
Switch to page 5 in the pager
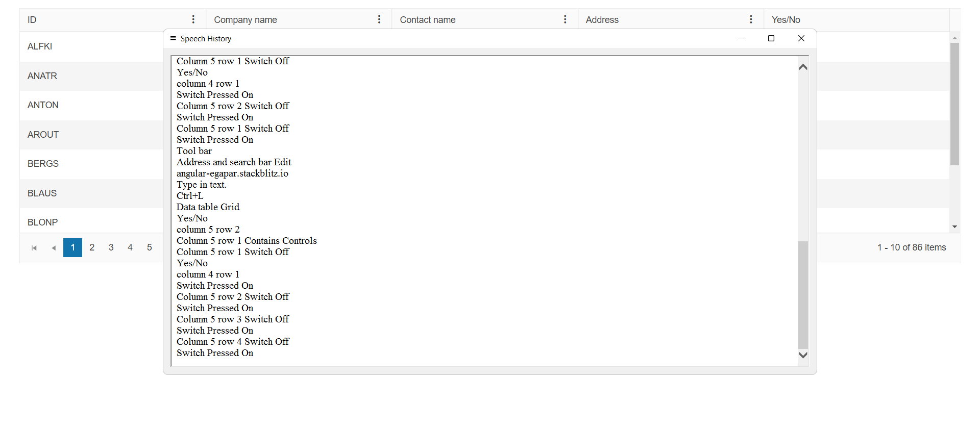pyautogui.click(x=150, y=247)
